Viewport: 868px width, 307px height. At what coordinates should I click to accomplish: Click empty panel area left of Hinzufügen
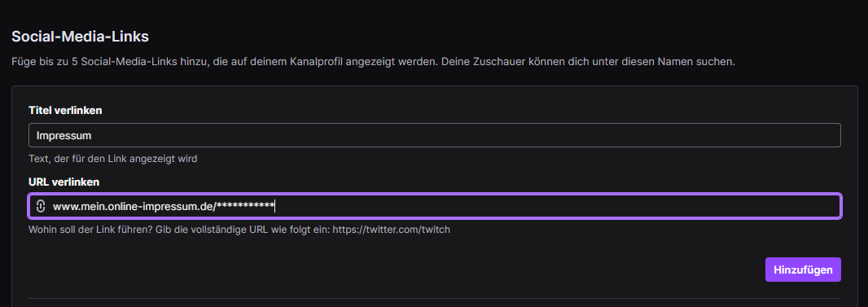[388, 270]
